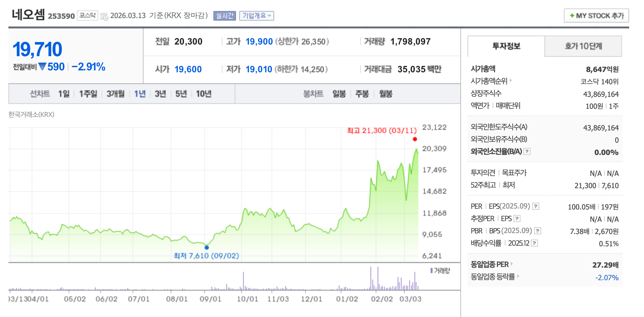Show the 일봉 candlestick chart
Screen dimensions: 644x317
(339, 94)
